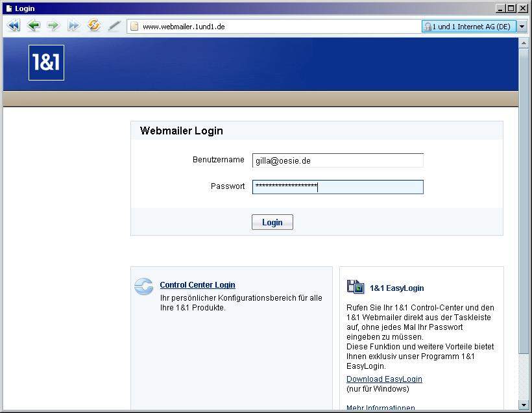Click the URL text www.webmailer.1und1.de
532x413 pixels.
(x=184, y=27)
